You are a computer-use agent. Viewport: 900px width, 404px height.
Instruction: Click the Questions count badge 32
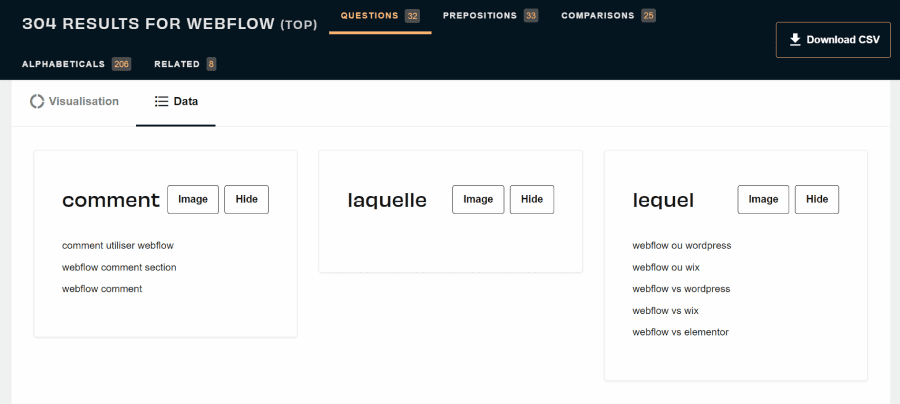(412, 16)
